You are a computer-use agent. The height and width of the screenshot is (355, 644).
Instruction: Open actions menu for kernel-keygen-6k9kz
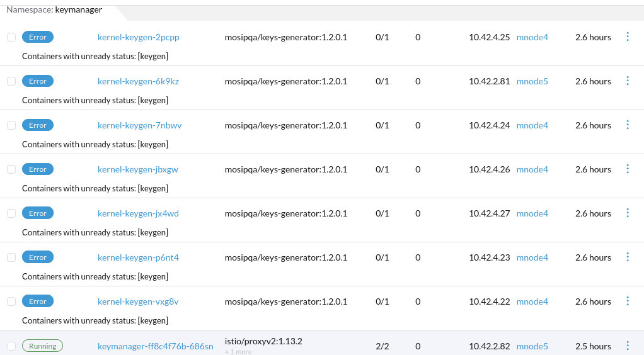coord(627,81)
